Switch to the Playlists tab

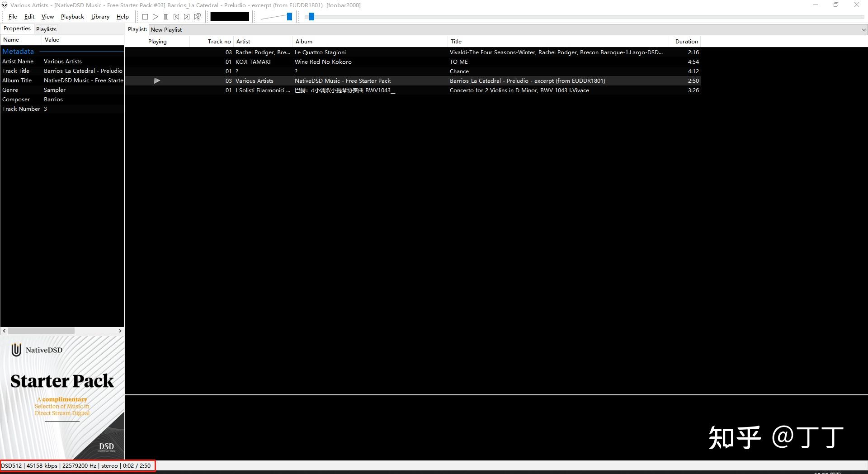tap(46, 29)
